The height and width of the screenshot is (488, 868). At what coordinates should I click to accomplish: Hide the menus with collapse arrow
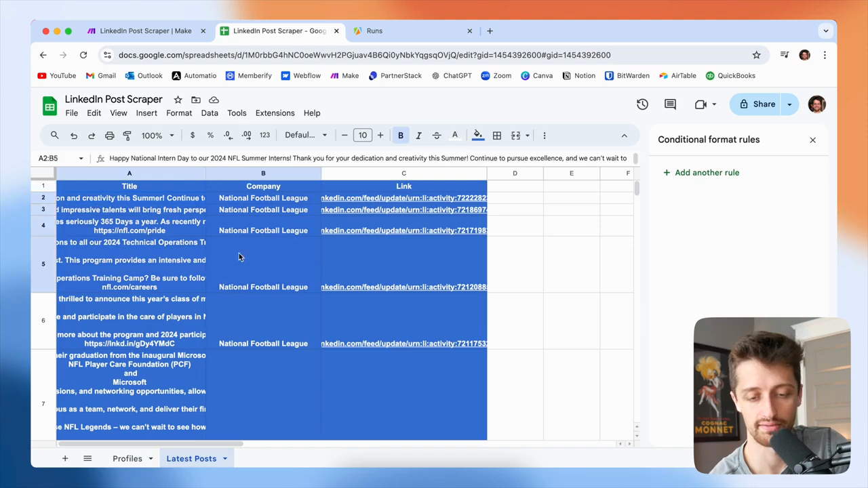point(625,136)
